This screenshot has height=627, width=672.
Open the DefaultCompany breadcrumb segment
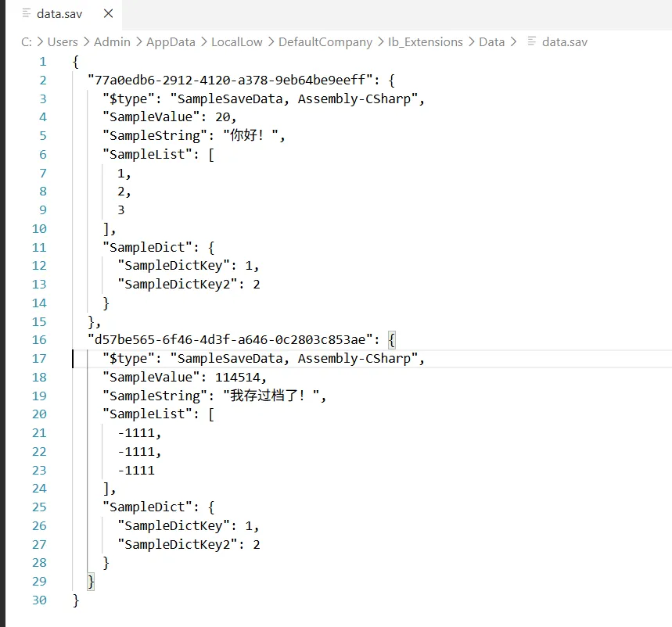(325, 42)
